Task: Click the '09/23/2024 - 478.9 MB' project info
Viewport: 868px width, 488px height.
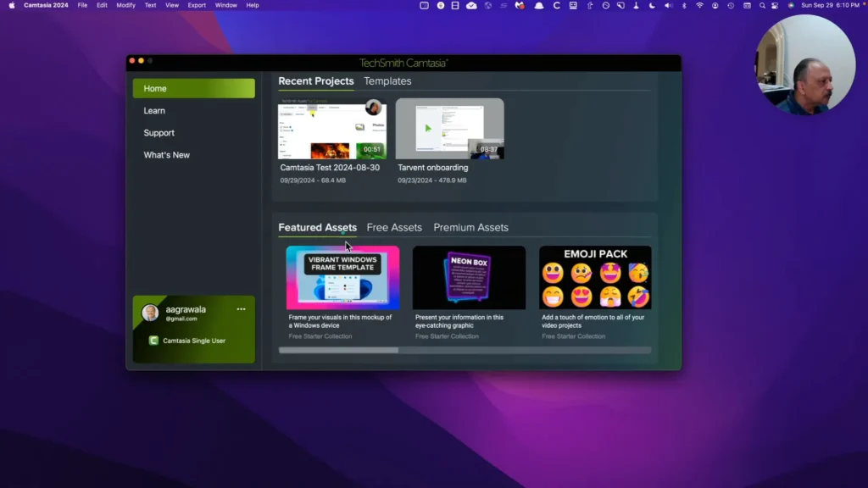Action: tap(431, 180)
